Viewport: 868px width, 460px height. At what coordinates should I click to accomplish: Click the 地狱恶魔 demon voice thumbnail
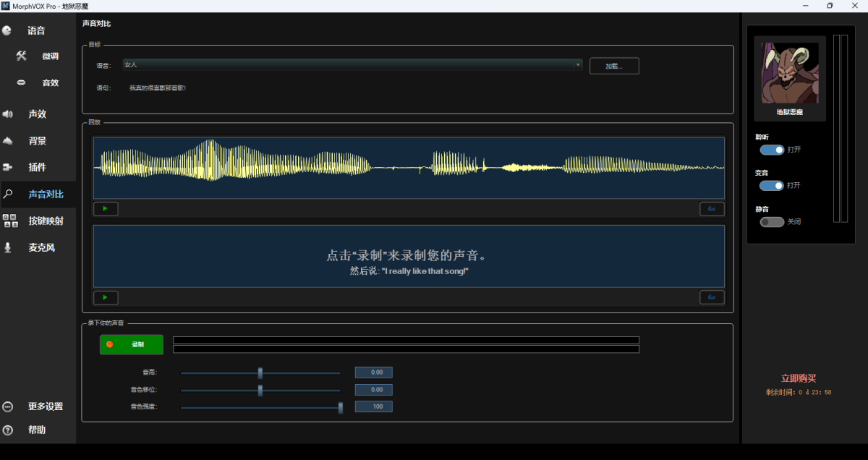788,74
